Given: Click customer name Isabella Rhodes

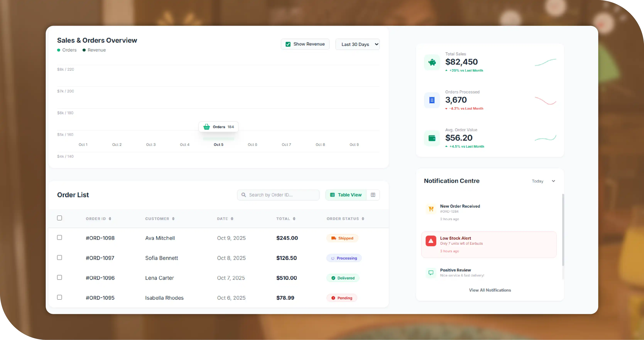Looking at the screenshot, I should pos(164,298).
